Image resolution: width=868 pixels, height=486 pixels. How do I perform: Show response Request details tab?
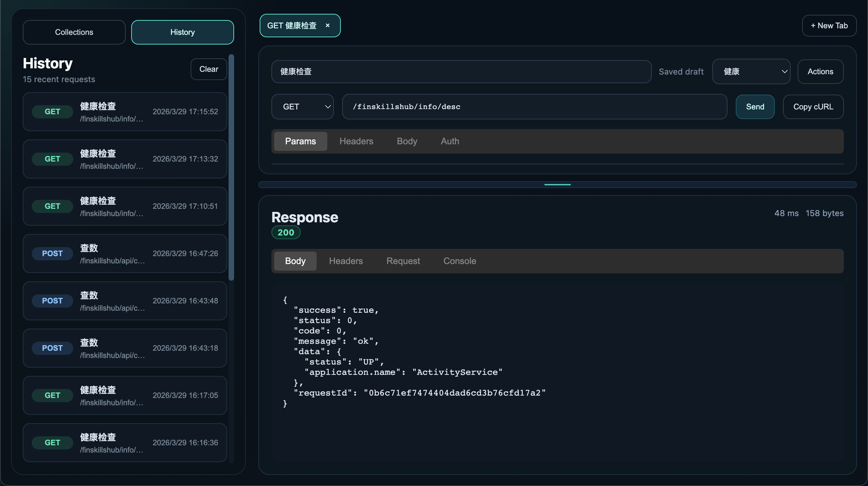[403, 261]
